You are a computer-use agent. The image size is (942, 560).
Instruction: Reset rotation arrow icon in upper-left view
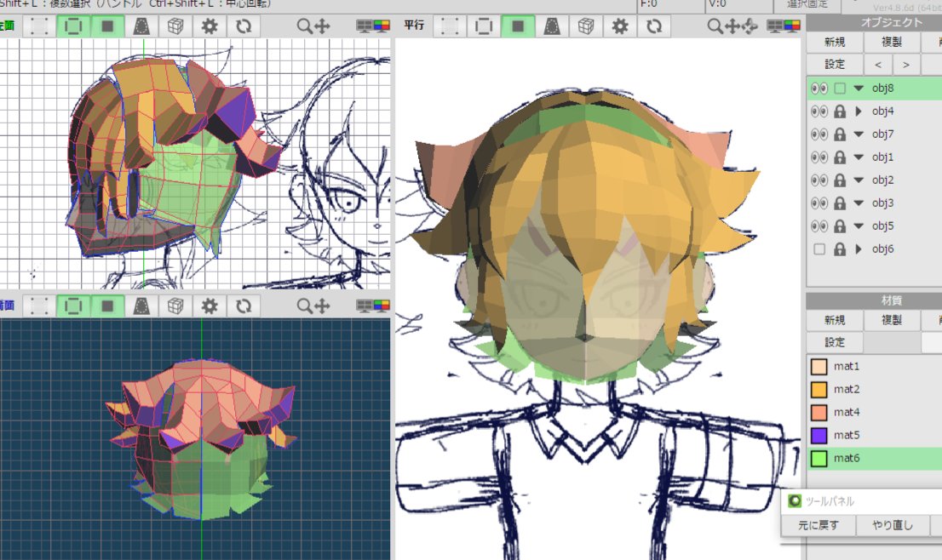pos(244,26)
